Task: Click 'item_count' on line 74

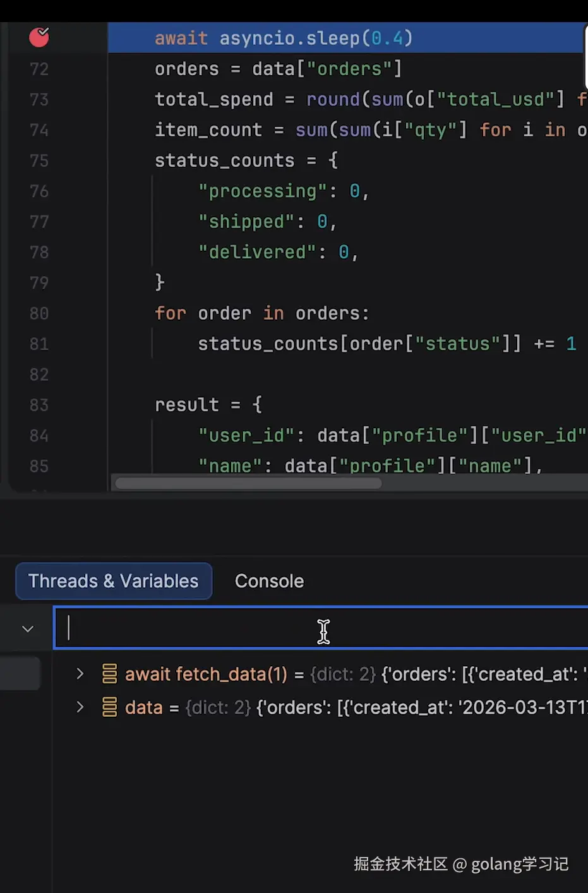Action: coord(208,129)
